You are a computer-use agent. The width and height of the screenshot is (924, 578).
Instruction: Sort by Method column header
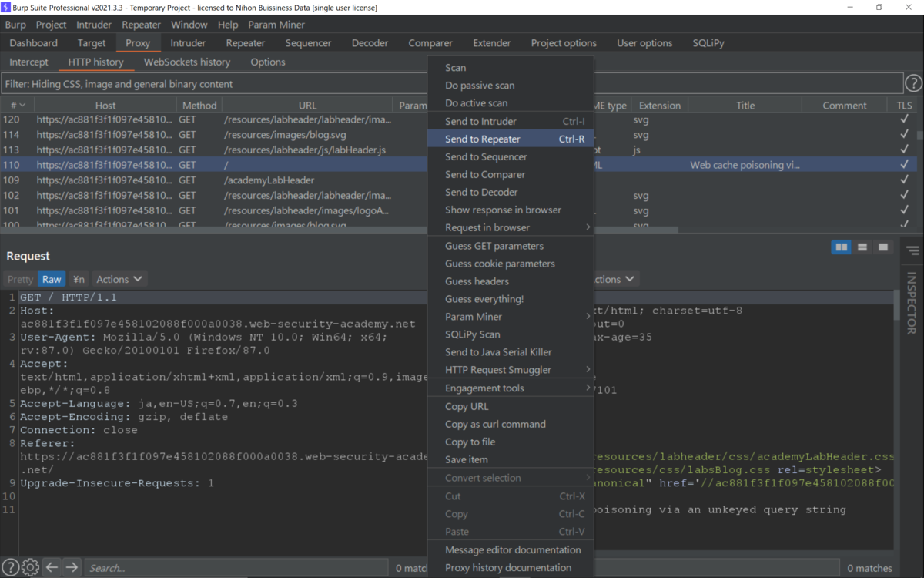click(x=200, y=106)
